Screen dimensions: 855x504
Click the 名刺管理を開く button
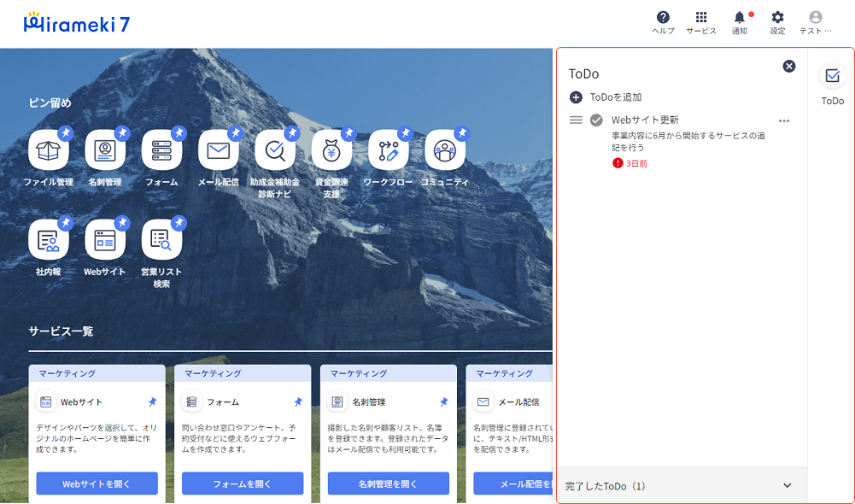tap(389, 483)
